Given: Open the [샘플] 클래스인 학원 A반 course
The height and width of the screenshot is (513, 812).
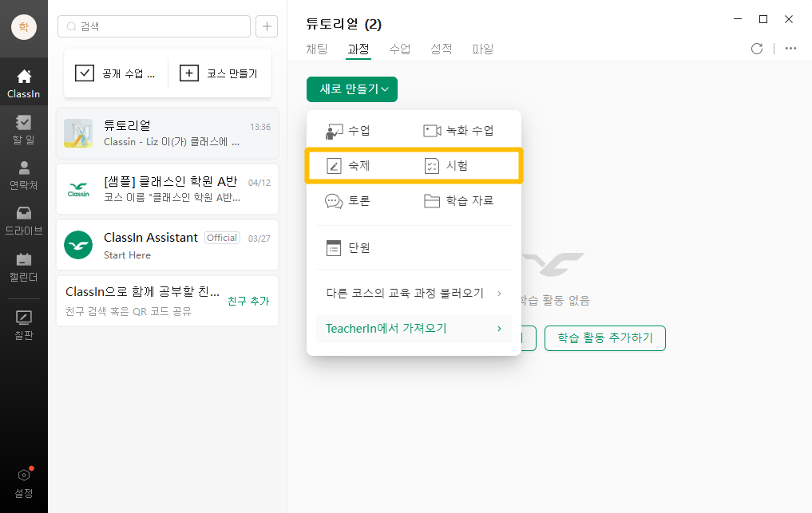Looking at the screenshot, I should click(167, 189).
